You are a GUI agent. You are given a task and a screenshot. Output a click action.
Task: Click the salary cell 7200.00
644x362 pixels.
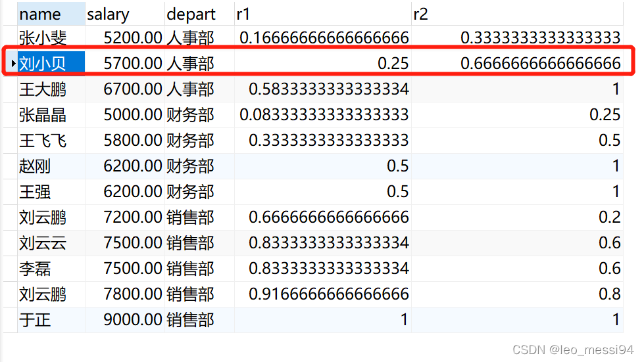125,217
